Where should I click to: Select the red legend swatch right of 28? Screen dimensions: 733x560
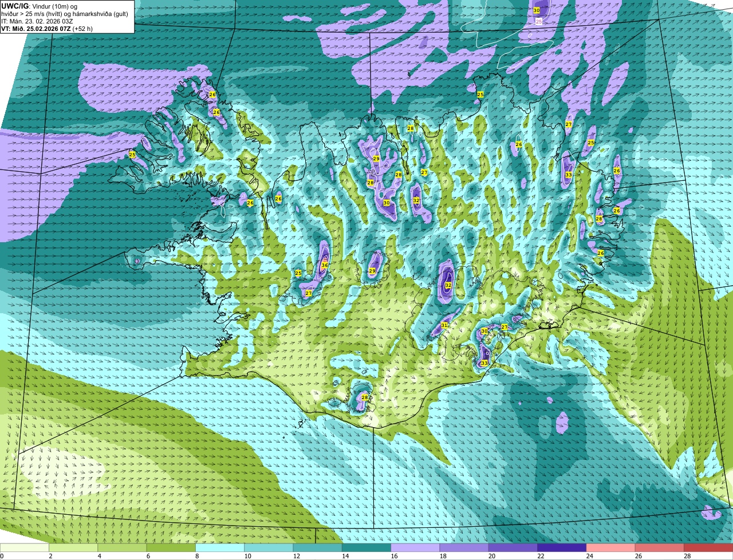click(708, 547)
